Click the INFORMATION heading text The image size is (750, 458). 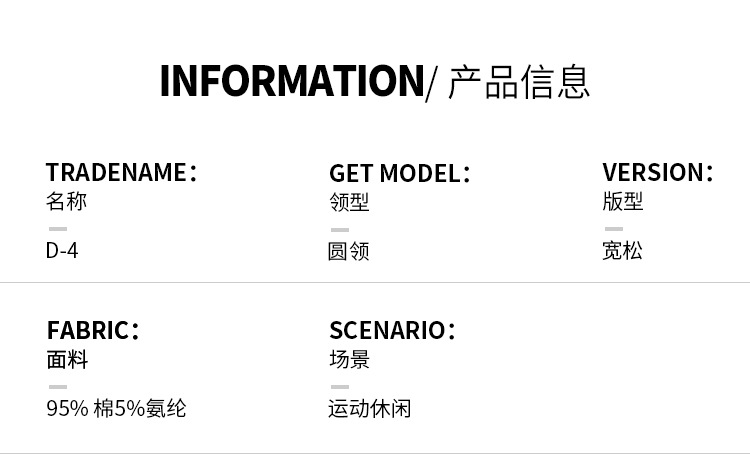[292, 82]
